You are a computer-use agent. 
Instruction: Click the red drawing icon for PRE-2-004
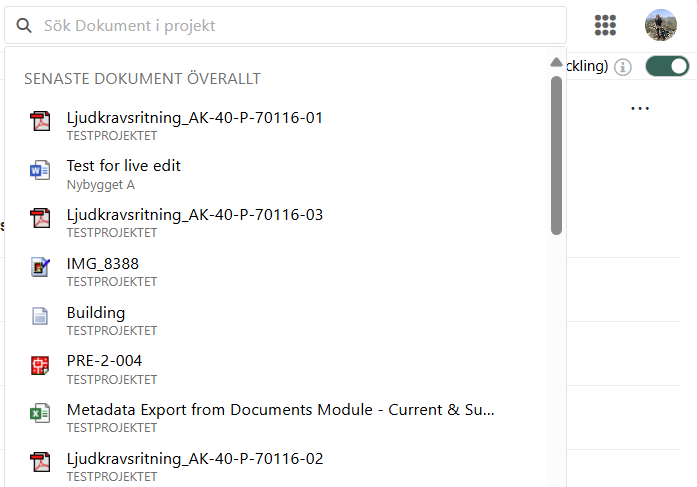pyautogui.click(x=40, y=365)
